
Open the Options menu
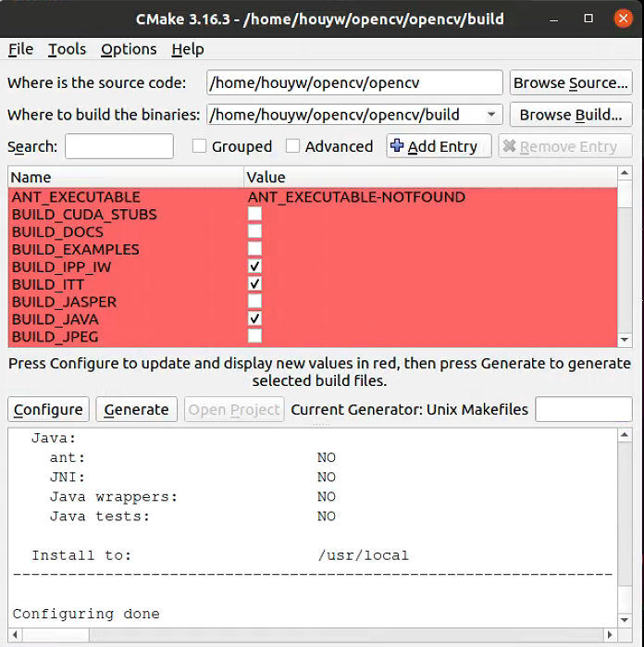(129, 49)
